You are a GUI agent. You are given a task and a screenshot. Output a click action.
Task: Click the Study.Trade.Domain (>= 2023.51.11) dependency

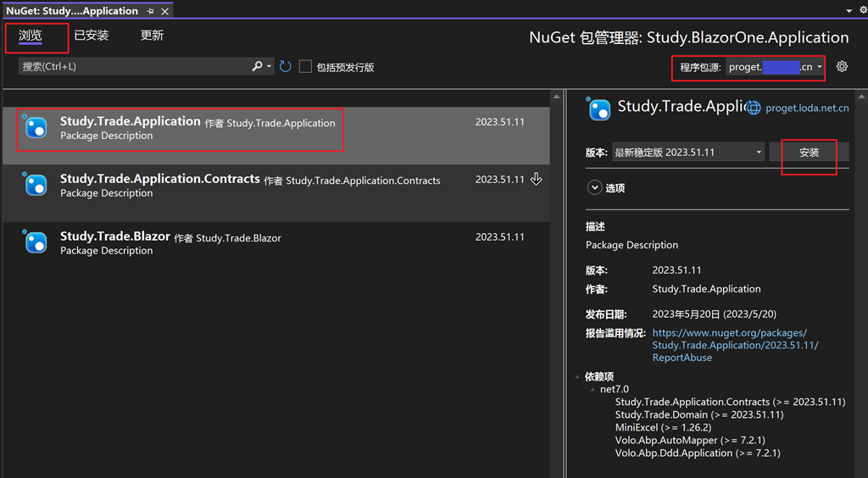tap(699, 415)
